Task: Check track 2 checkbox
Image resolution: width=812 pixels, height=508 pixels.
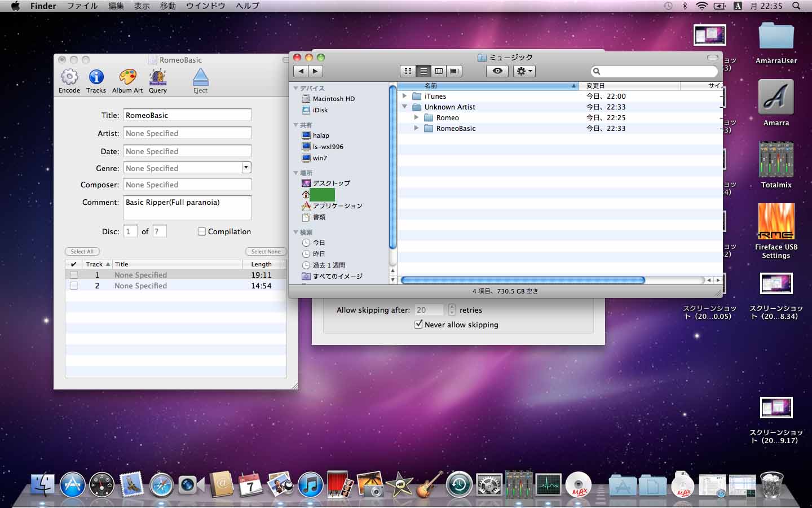Action: [74, 286]
